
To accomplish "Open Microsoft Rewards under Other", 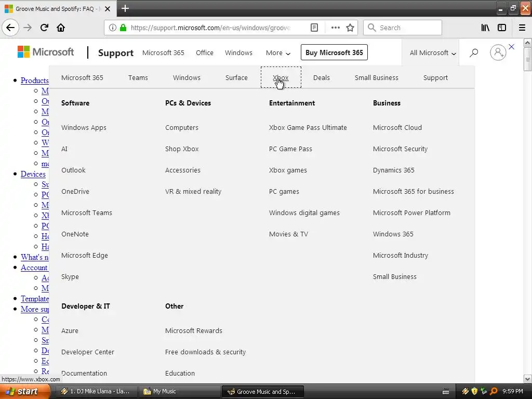I will coord(194,330).
